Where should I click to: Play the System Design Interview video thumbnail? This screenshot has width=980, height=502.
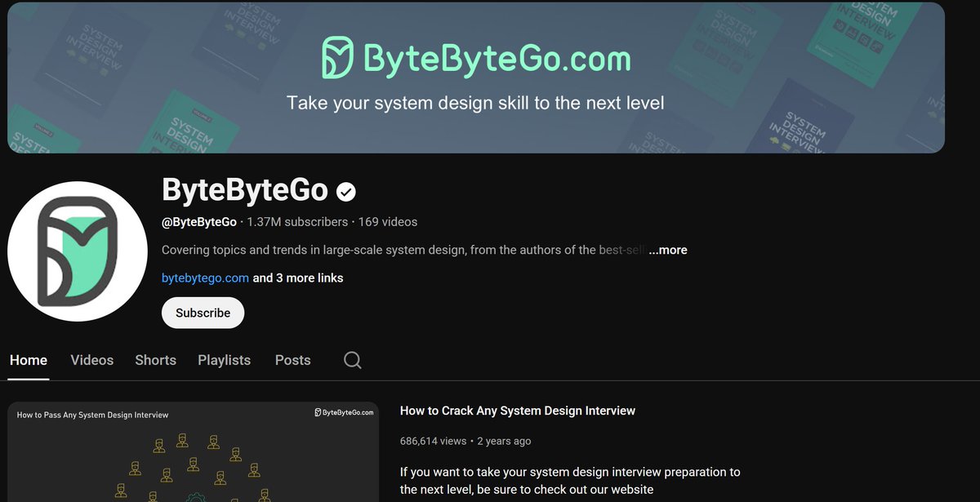click(194, 451)
